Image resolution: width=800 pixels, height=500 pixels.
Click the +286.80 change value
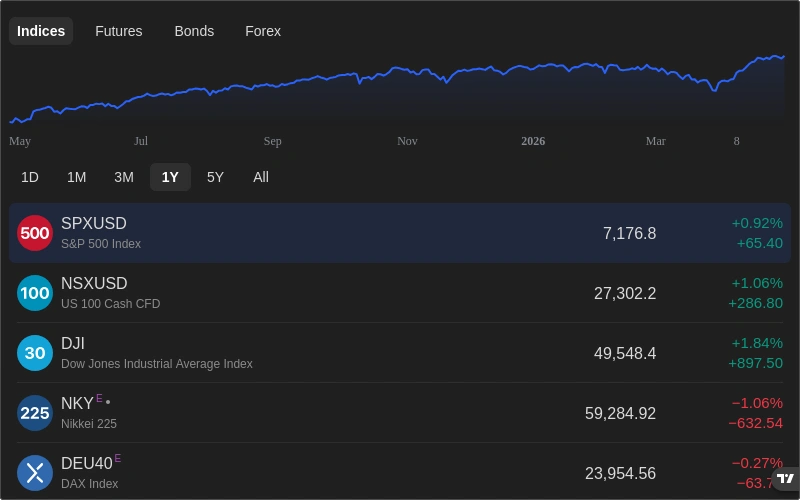pos(756,303)
